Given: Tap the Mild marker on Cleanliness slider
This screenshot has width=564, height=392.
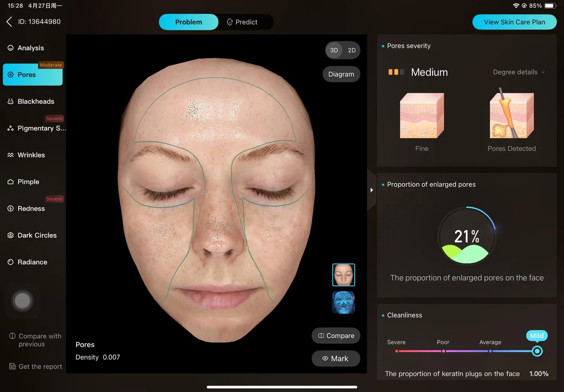Looking at the screenshot, I should coord(537,351).
